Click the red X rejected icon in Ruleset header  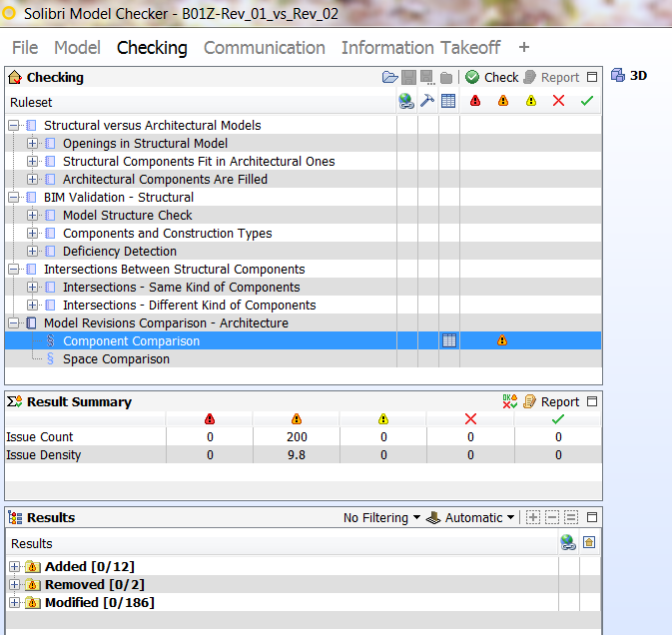(558, 101)
